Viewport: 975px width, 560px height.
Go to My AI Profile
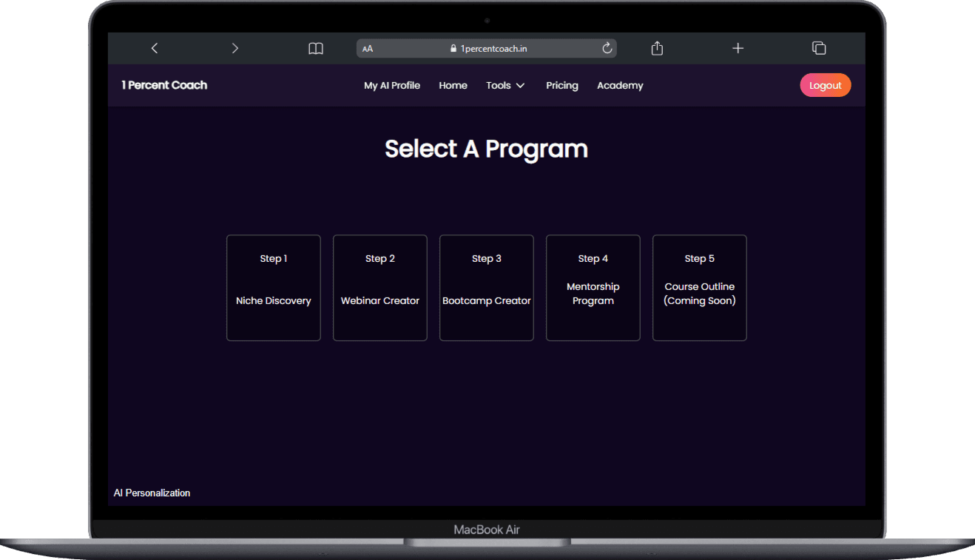(x=391, y=85)
